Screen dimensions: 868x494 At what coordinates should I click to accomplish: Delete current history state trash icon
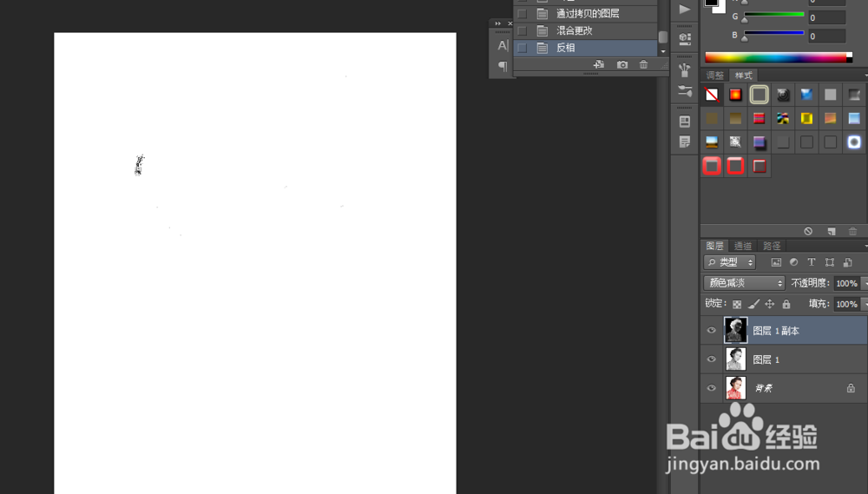(643, 65)
